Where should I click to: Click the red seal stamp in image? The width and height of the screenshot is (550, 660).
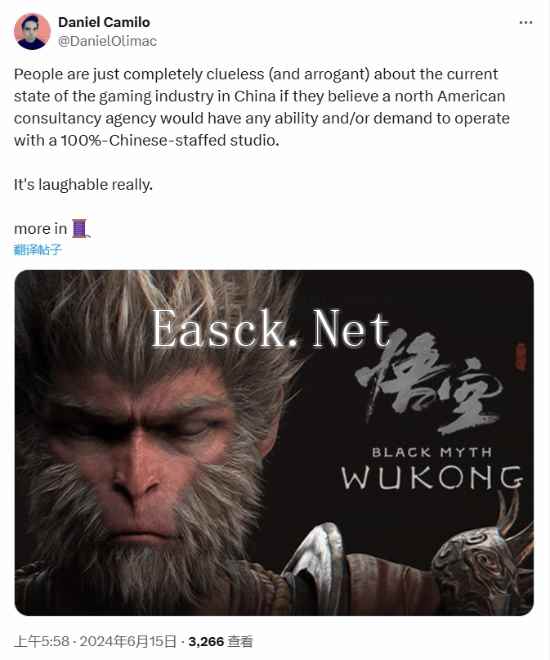click(x=521, y=357)
